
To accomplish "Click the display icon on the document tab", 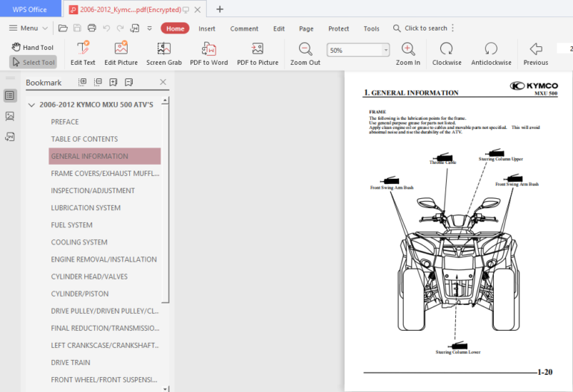I will (186, 10).
